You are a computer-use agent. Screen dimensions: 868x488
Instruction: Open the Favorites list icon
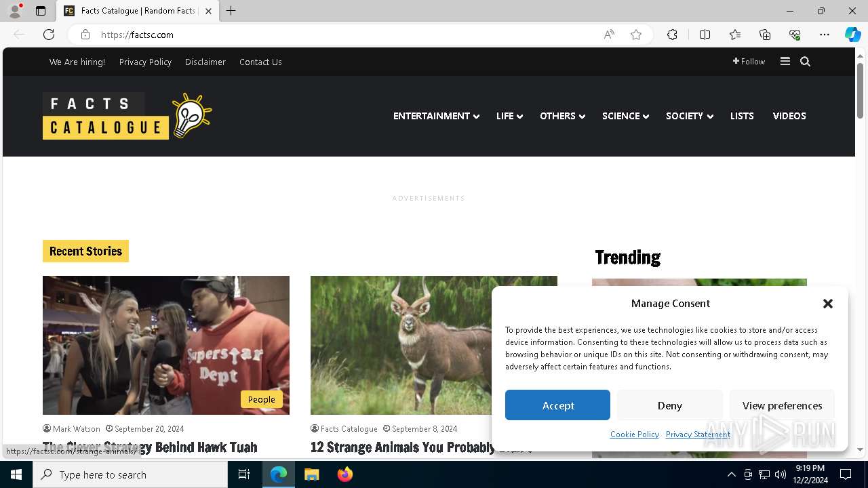(x=735, y=35)
